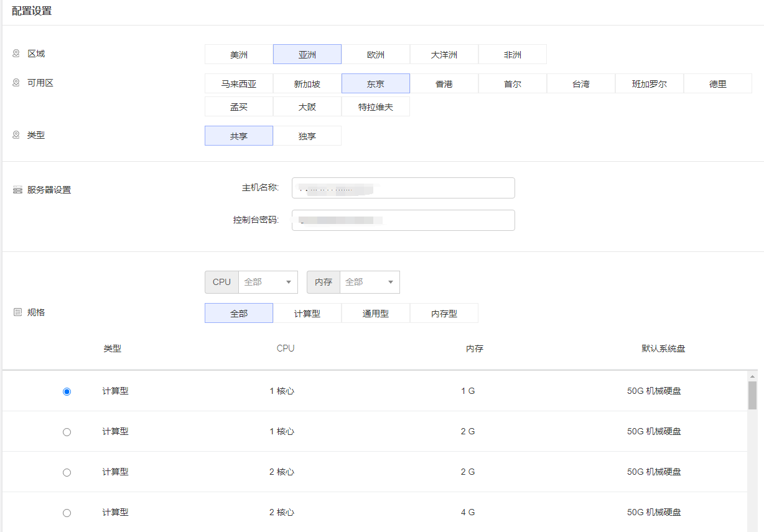
Task: Select the 独享 type option
Action: click(307, 136)
